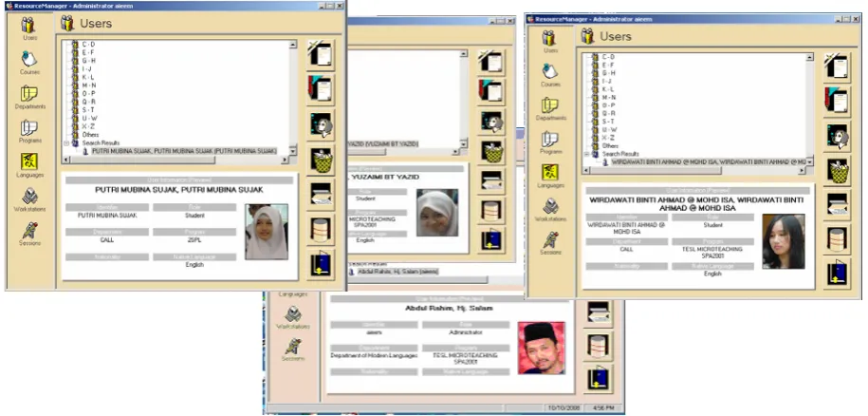Click Putri Mubina Sujak's profile photo
Image resolution: width=868 pixels, height=416 pixels.
(267, 232)
